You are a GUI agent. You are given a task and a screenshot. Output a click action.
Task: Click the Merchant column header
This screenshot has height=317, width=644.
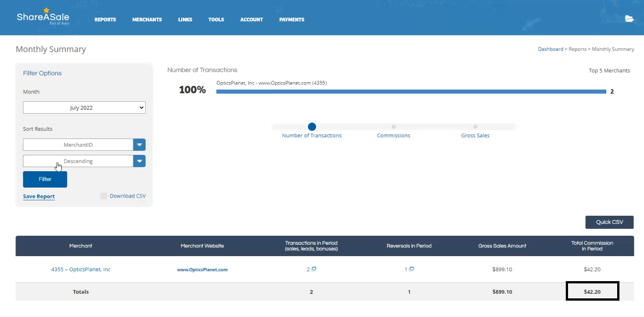pyautogui.click(x=80, y=246)
